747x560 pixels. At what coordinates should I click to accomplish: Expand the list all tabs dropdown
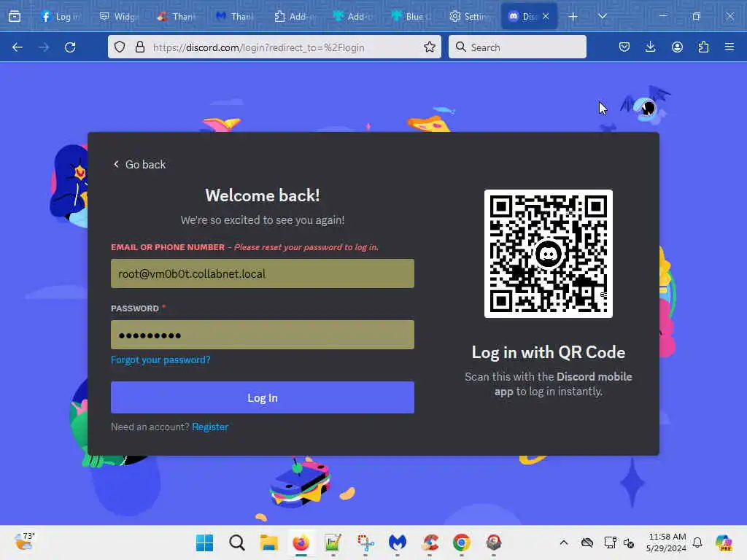click(x=603, y=16)
